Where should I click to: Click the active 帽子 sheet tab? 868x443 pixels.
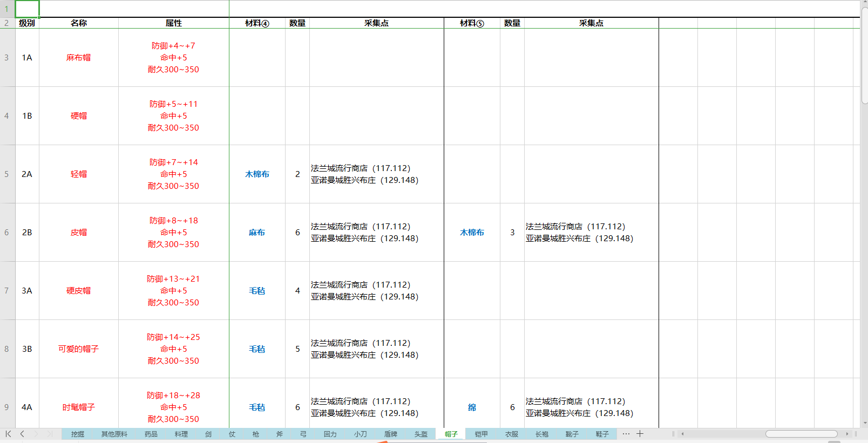tap(451, 434)
